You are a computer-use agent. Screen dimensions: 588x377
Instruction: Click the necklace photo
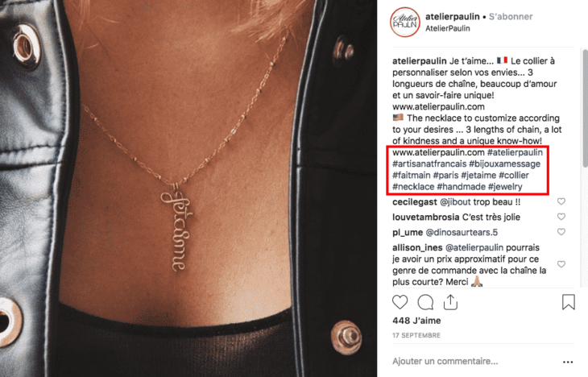click(x=188, y=188)
